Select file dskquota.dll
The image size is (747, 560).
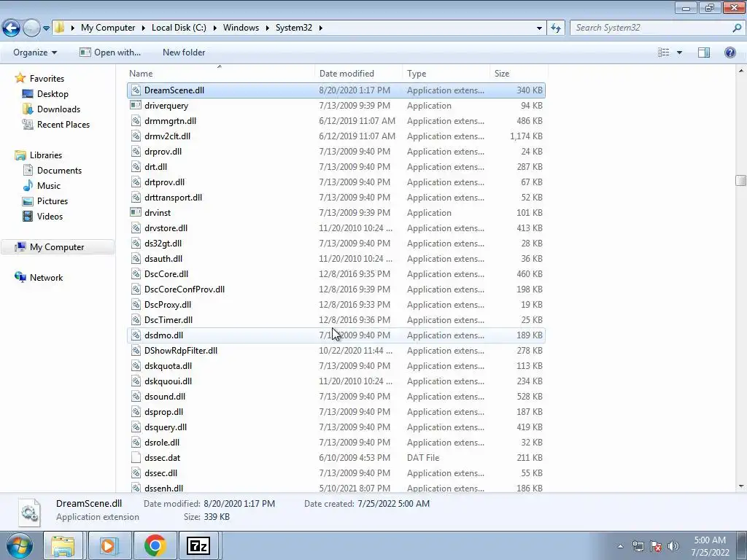(x=169, y=366)
